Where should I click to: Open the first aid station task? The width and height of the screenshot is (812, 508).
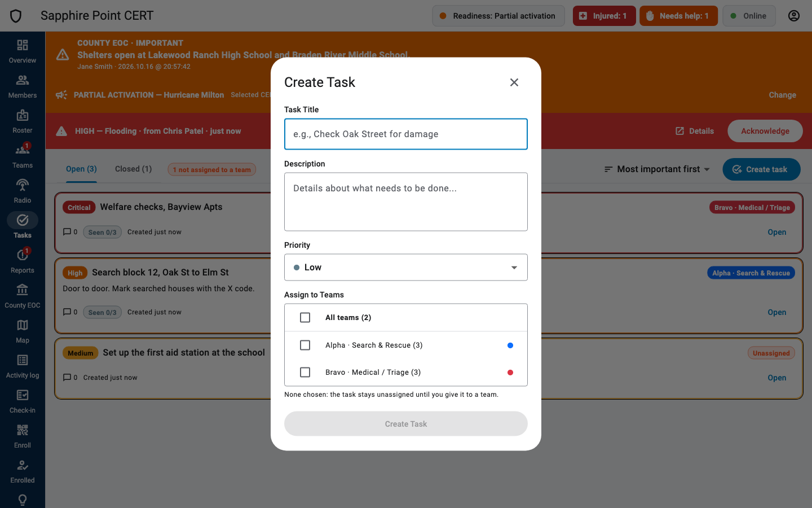click(777, 378)
